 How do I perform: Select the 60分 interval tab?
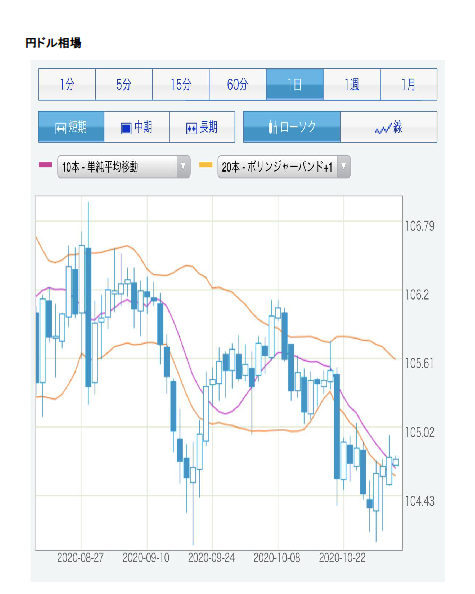pos(238,84)
